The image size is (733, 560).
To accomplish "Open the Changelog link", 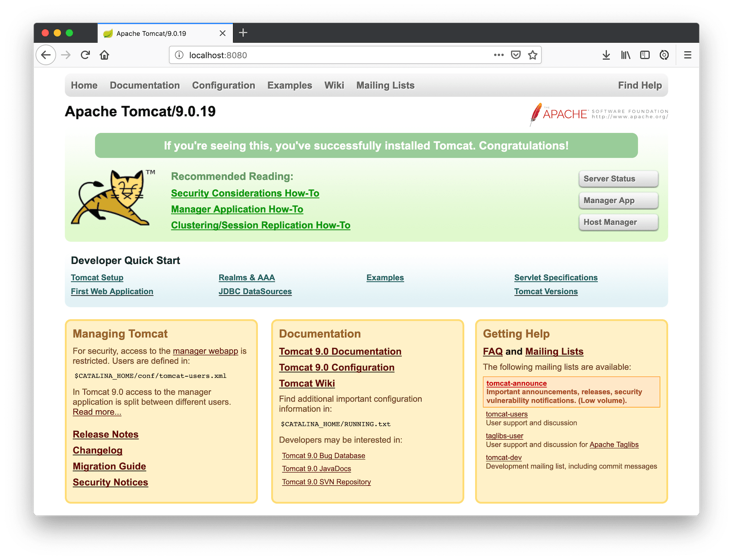I will click(98, 451).
